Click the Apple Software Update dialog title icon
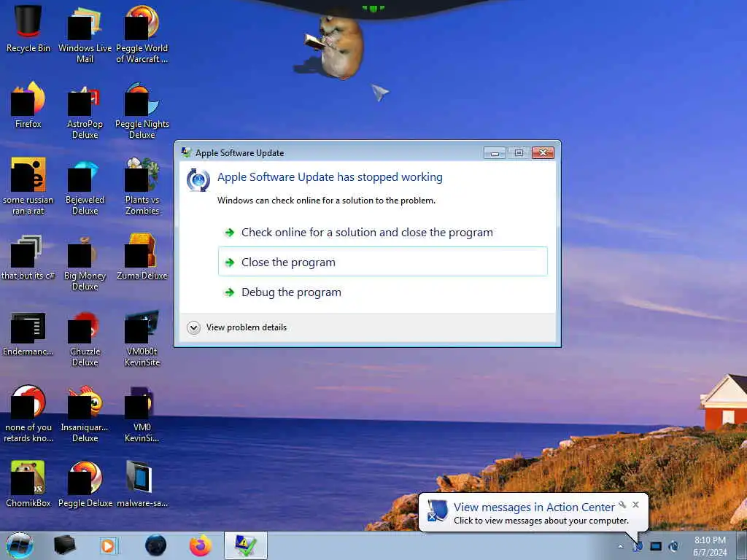747x560 pixels. pyautogui.click(x=186, y=152)
